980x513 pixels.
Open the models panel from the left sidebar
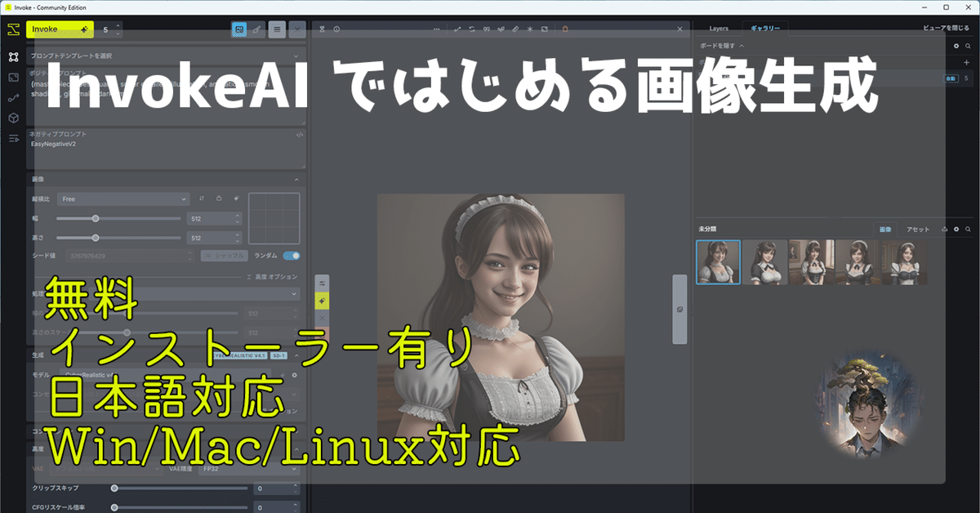pos(13,118)
